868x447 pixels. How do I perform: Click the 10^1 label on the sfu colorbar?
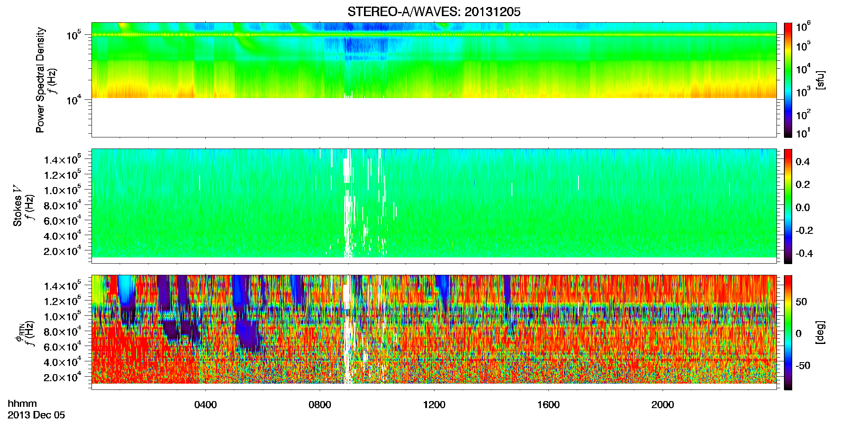click(x=804, y=133)
